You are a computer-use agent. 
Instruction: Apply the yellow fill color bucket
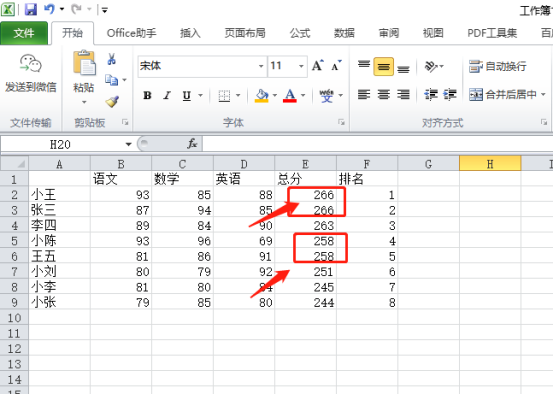click(x=261, y=95)
